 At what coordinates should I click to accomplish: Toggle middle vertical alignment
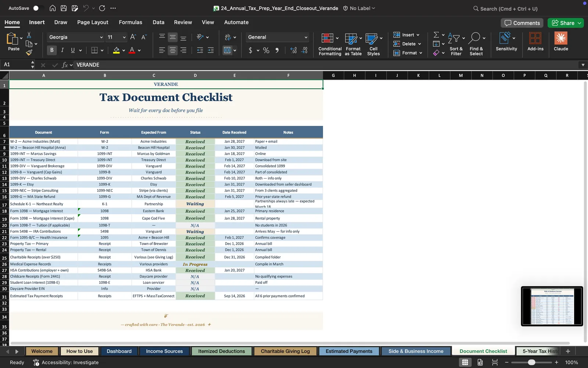click(172, 37)
